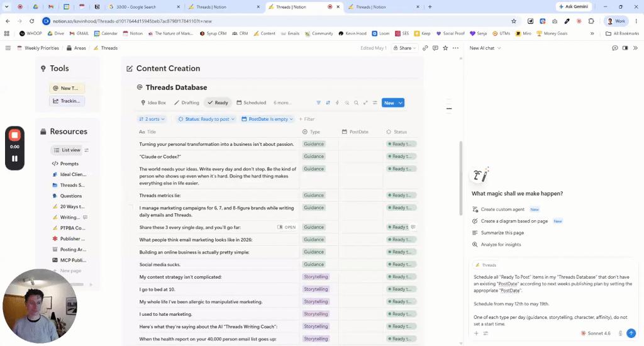644x346 pixels.
Task: Click the New database entry button
Action: pos(389,103)
